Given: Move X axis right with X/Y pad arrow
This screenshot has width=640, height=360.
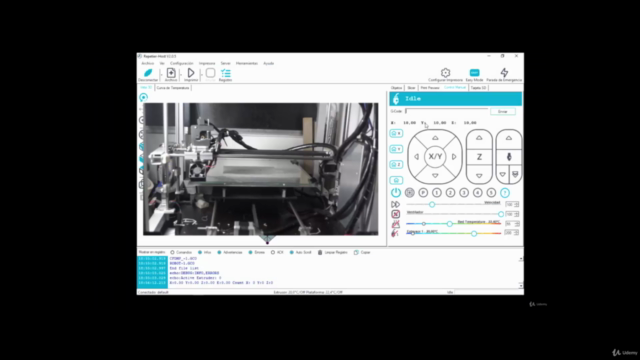Looking at the screenshot, I should 454,157.
